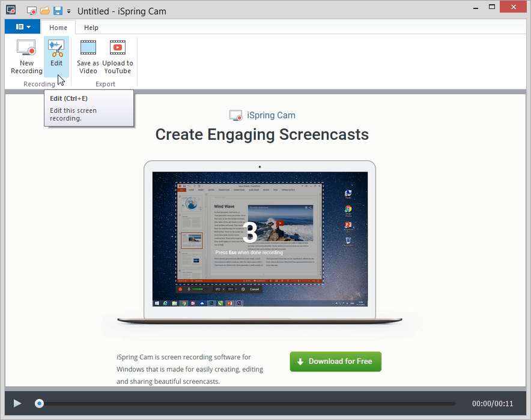Screen dimensions: 531x420
Task: Select Upload to YouTube
Action: click(x=118, y=57)
